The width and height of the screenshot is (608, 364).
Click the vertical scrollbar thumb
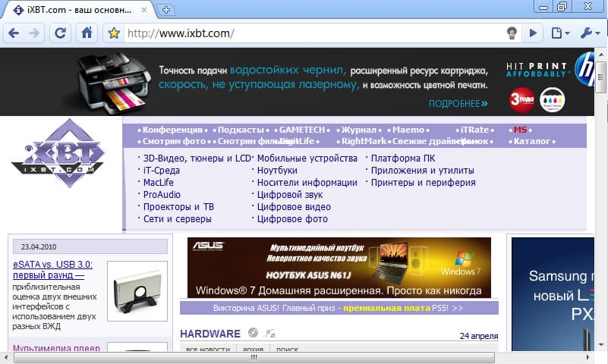pos(601,77)
